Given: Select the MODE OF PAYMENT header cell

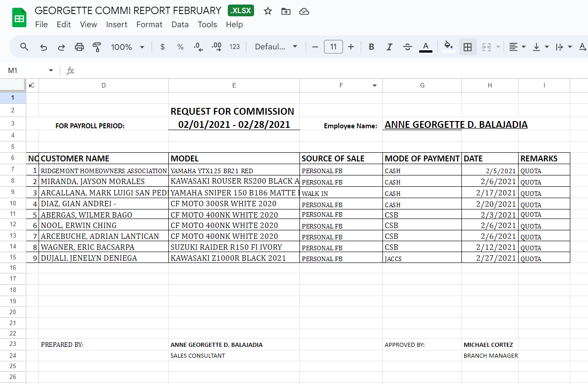Looking at the screenshot, I should point(422,158).
